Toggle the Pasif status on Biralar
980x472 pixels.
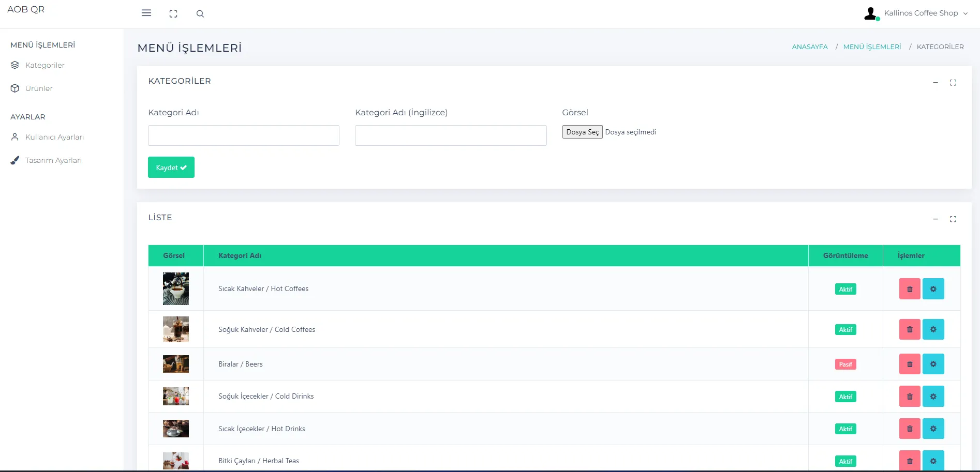(845, 364)
